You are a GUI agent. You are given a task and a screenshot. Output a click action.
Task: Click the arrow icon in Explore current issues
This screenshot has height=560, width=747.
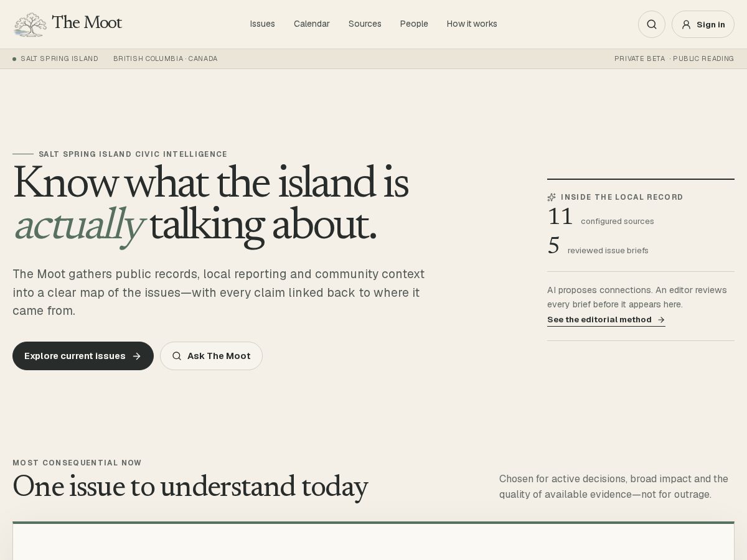pyautogui.click(x=136, y=356)
